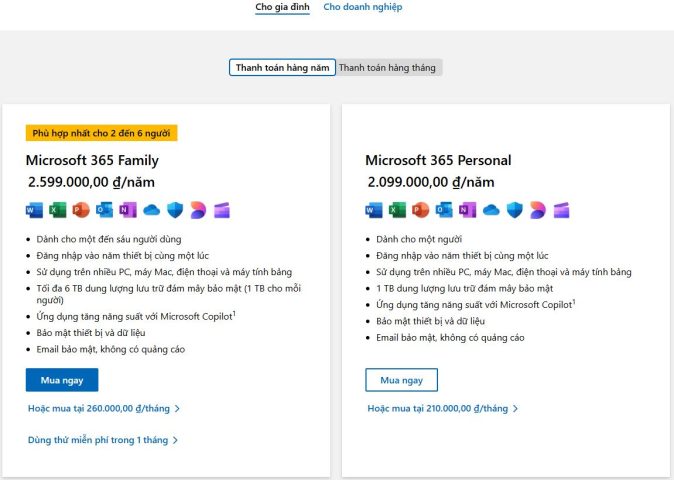Click the Clipchamp icon in the Family plan
The width and height of the screenshot is (674, 480).
(222, 210)
